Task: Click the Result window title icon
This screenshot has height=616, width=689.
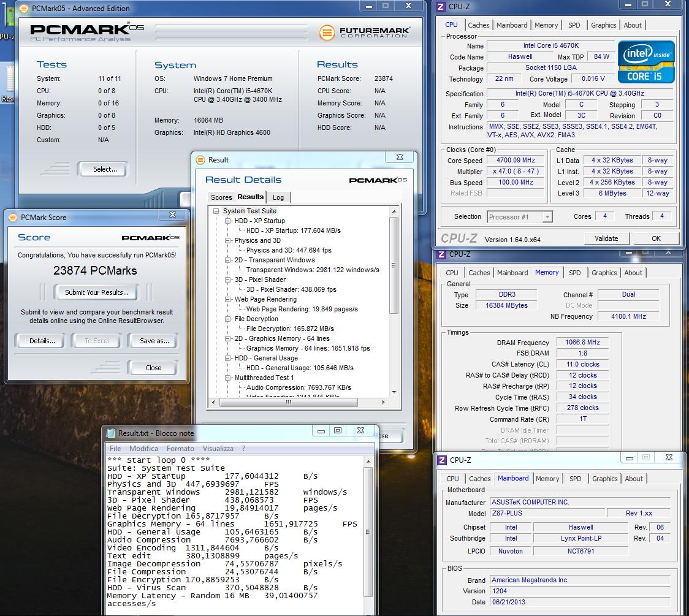Action: click(200, 160)
